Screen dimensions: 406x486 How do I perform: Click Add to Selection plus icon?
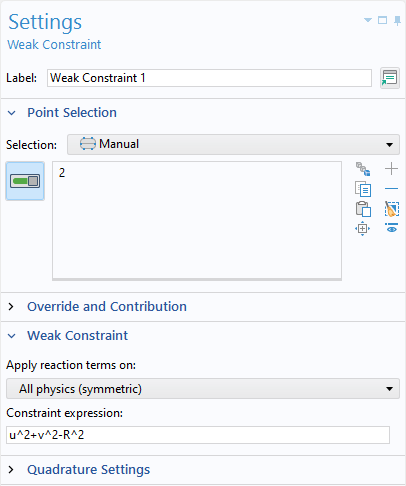tap(391, 169)
